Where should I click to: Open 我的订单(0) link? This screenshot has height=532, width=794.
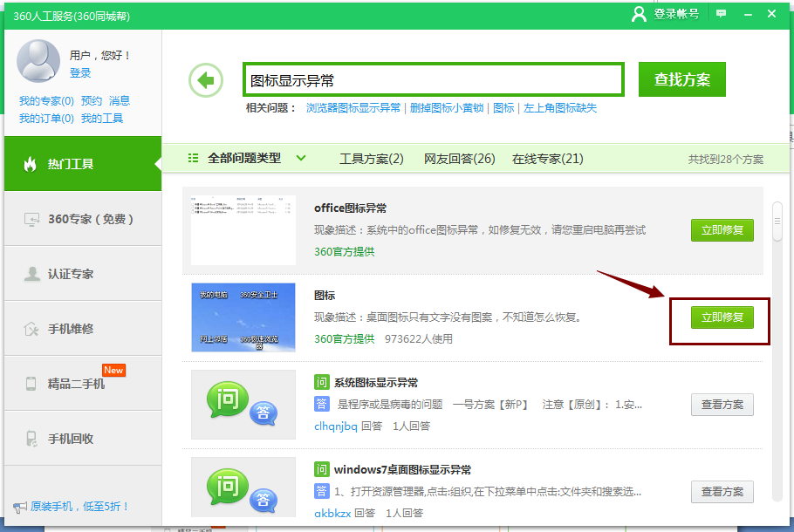46,119
